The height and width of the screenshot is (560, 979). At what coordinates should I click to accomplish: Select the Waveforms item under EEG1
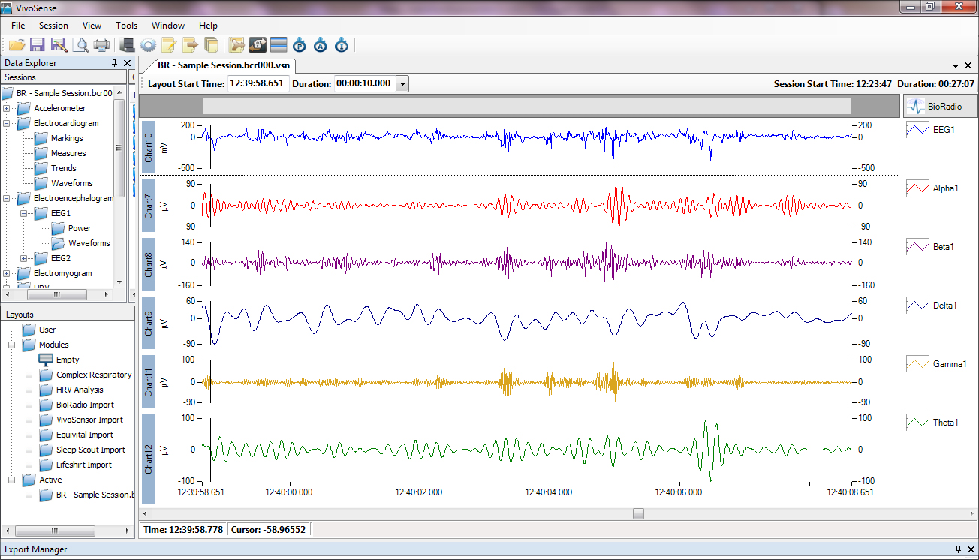pos(89,243)
